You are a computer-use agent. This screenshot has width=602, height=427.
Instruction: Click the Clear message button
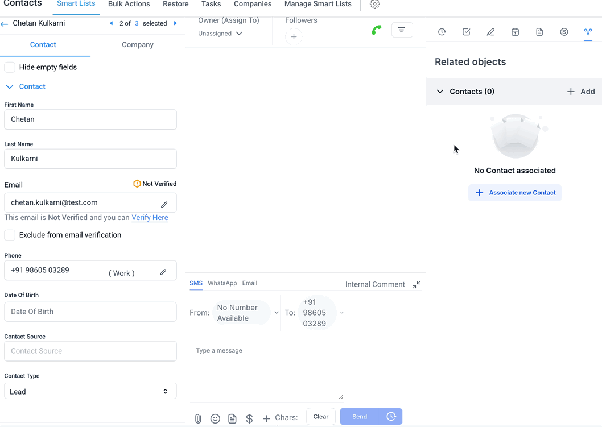click(x=321, y=417)
